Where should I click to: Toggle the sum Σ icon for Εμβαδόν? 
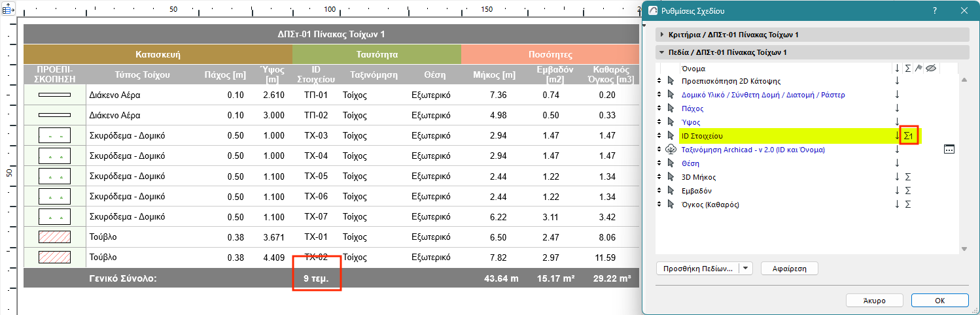(x=907, y=191)
